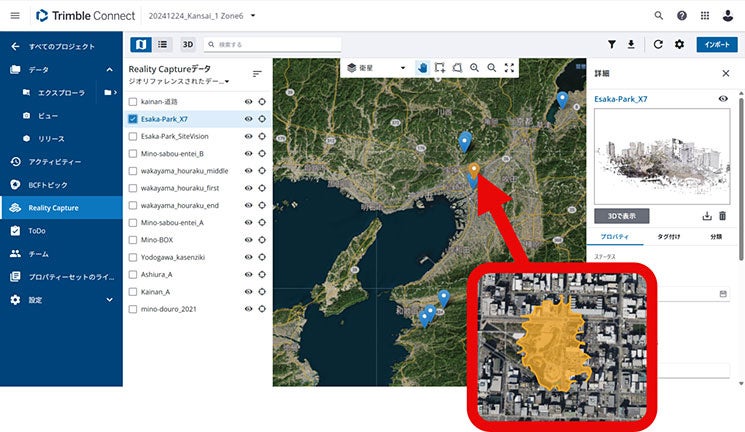Check the kainan-道路 checkbox

pyautogui.click(x=133, y=102)
